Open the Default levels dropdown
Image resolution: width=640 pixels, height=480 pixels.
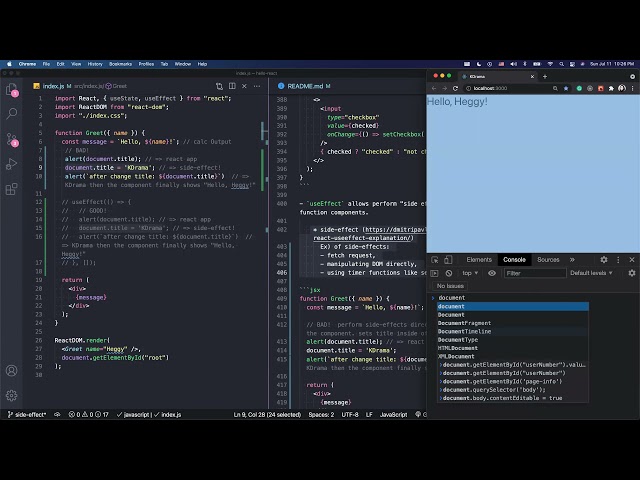pos(591,273)
